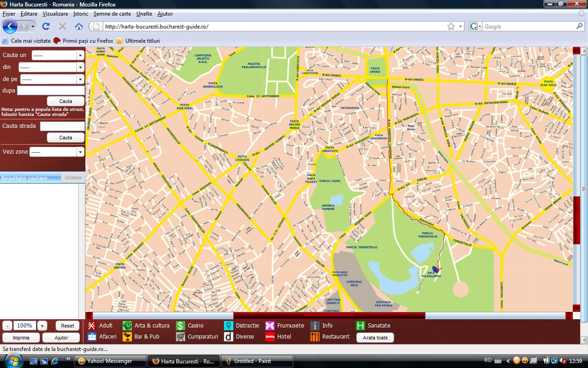Viewport: 588px width, 368px height.
Task: Show Arta & cultura places on map
Action: pos(127,326)
